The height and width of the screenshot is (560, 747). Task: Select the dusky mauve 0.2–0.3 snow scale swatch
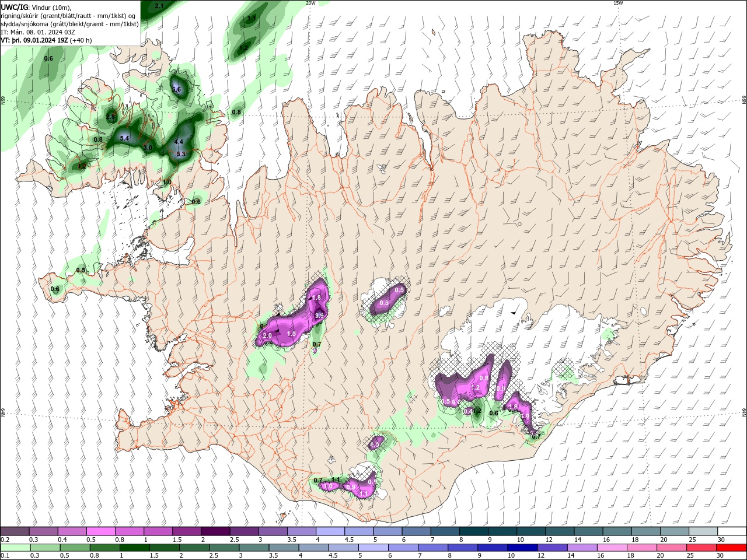(15, 531)
